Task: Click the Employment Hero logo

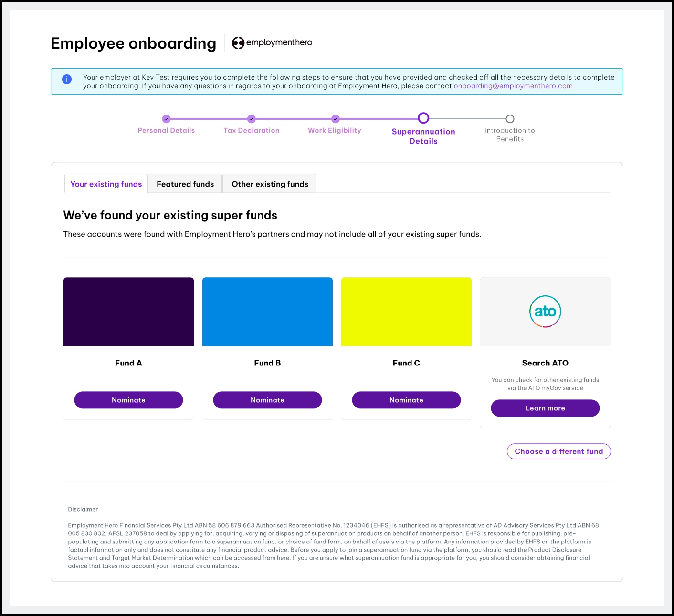Action: 272,42
